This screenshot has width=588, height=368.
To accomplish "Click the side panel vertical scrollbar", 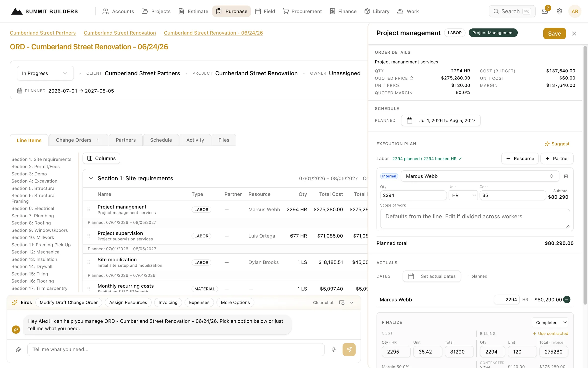I will point(585,175).
